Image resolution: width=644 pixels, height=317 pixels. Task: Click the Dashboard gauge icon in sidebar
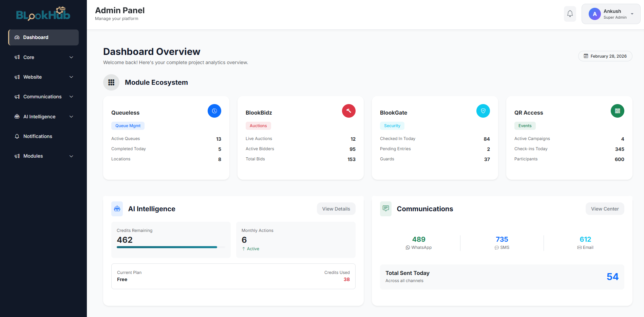tap(17, 37)
